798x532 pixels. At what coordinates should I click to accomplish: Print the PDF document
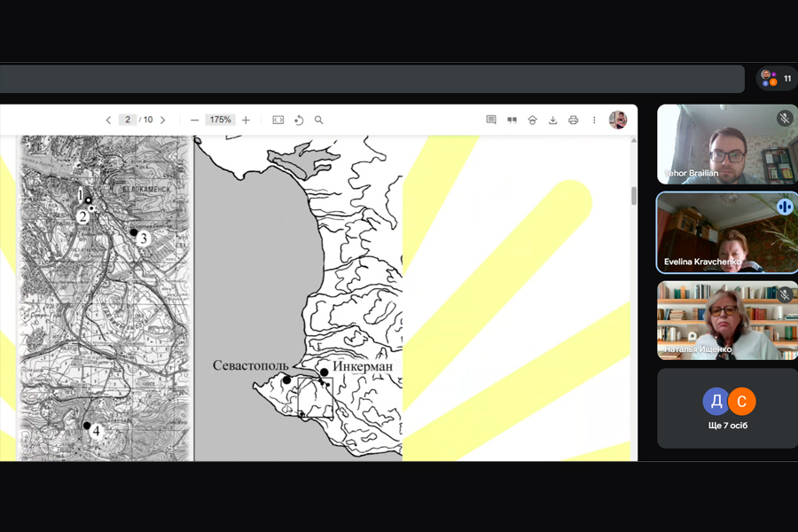pyautogui.click(x=573, y=121)
